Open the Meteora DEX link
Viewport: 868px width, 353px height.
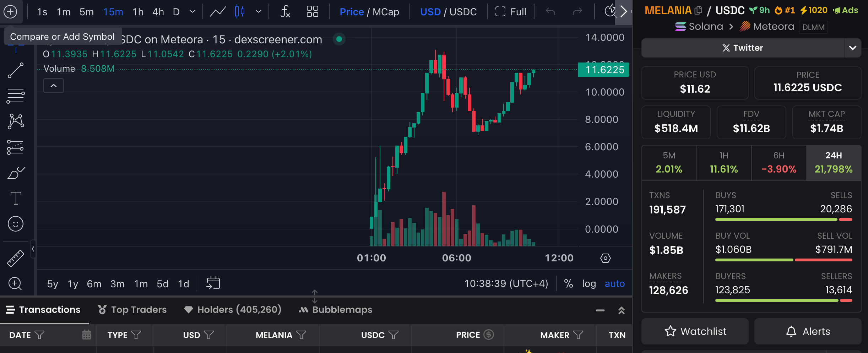click(767, 27)
